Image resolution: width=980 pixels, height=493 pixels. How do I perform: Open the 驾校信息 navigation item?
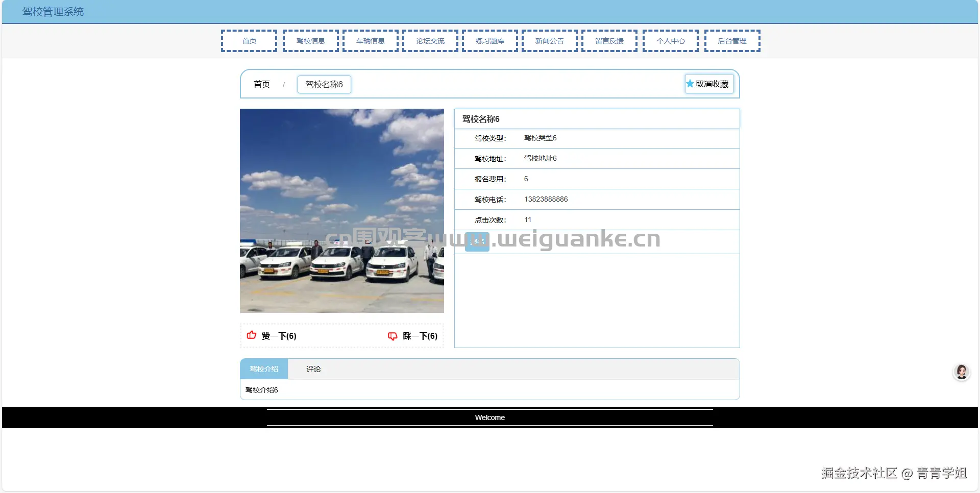click(x=311, y=41)
